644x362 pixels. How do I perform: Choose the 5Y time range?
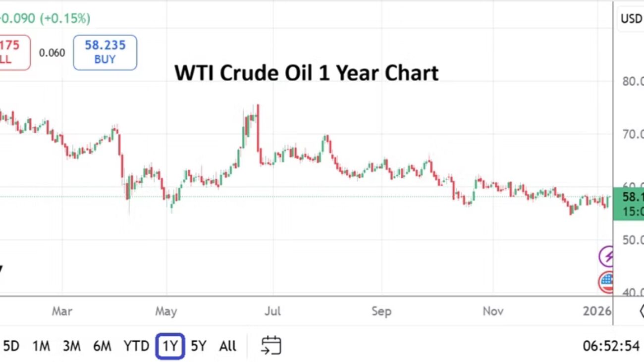point(198,346)
